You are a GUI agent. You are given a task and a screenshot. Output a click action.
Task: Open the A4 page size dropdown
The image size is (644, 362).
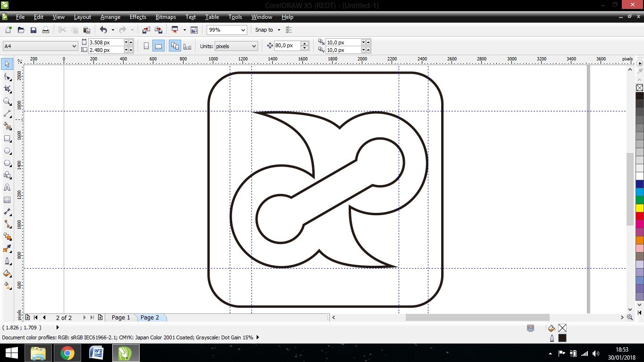click(74, 46)
